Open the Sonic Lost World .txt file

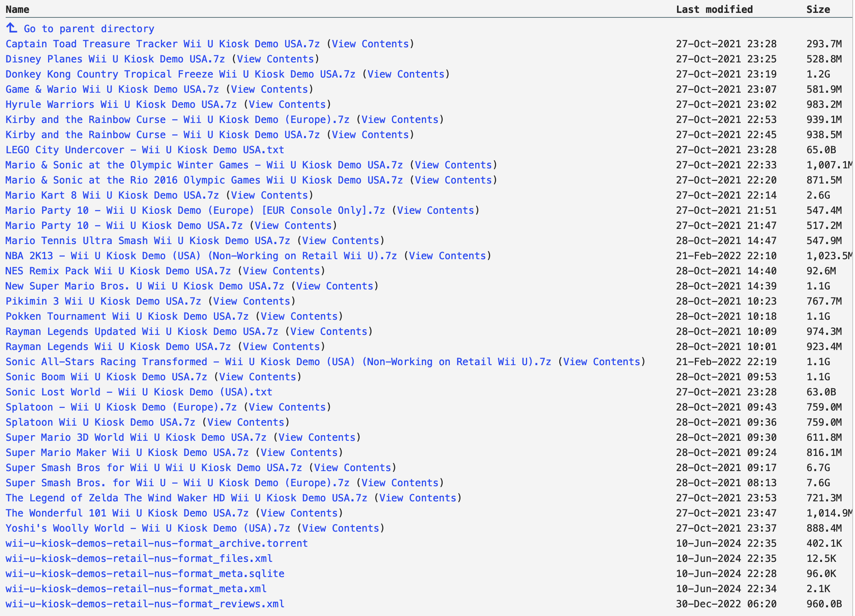(x=139, y=392)
